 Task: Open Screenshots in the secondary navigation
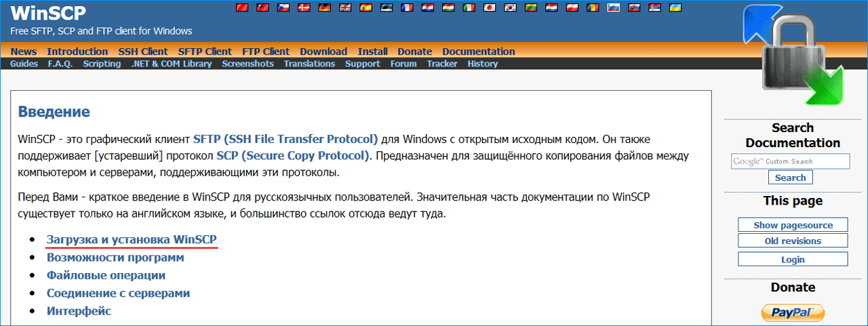click(248, 64)
